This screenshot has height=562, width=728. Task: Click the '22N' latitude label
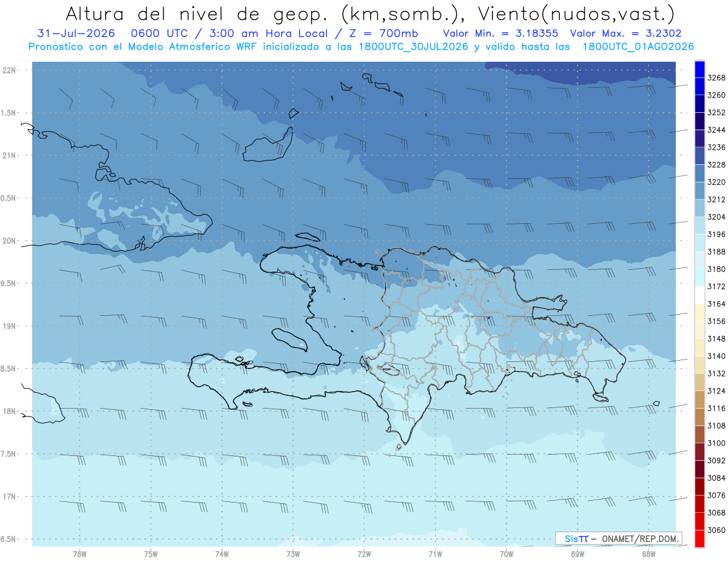pyautogui.click(x=10, y=70)
